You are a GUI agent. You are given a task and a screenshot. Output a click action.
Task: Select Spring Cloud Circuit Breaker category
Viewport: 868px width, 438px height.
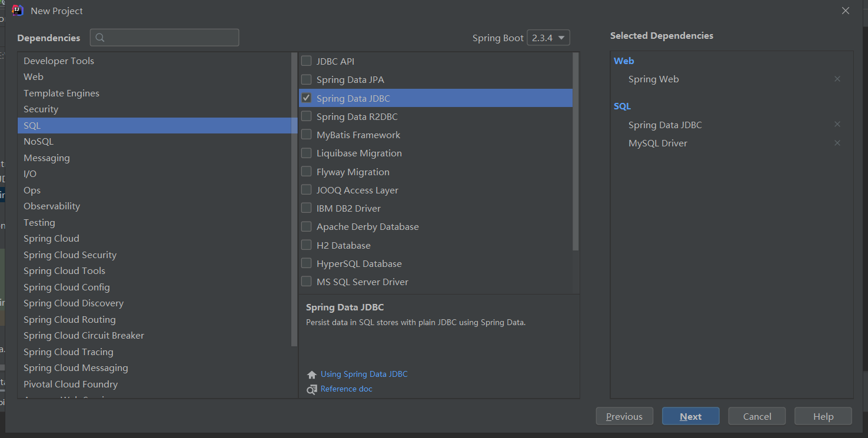[154, 336]
